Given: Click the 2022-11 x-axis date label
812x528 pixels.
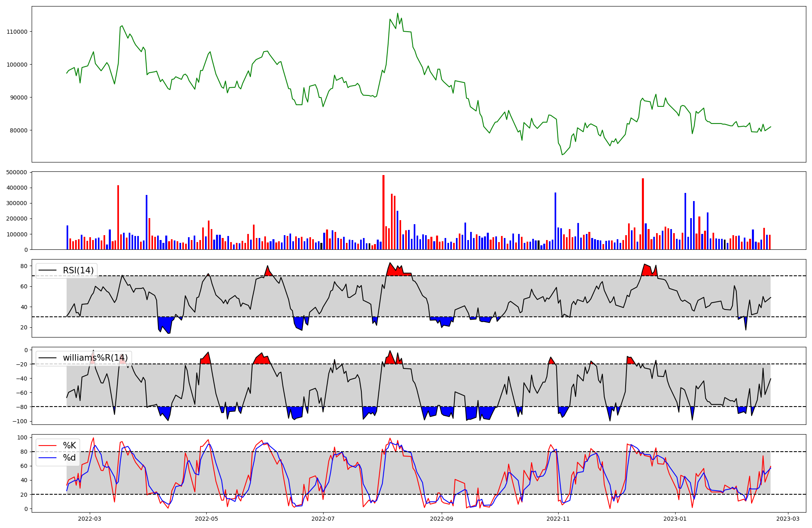Looking at the screenshot, I should 558,519.
